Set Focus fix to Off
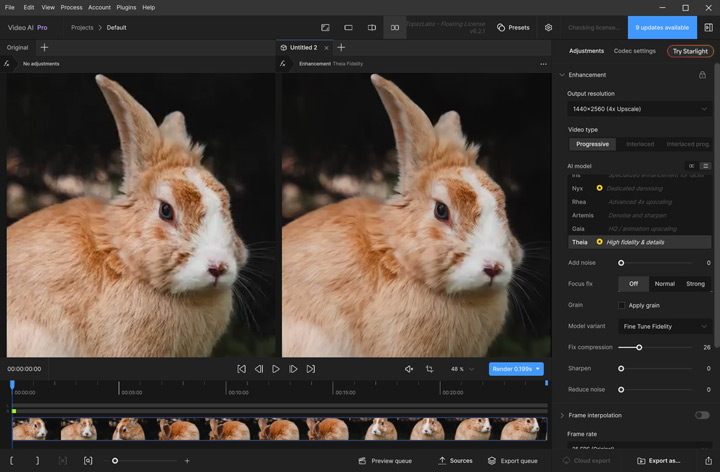Viewport: 720px width, 472px height. (633, 284)
